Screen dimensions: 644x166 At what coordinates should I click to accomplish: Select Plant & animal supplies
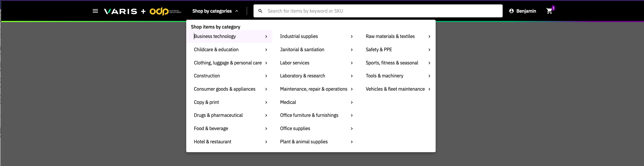click(x=316, y=142)
